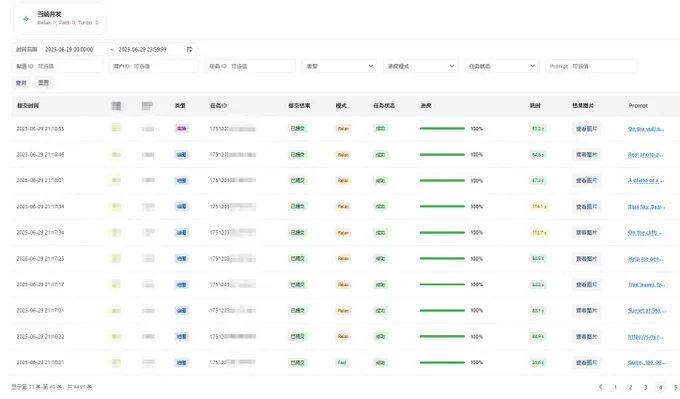Screen dimensions: 680x399
Task: Click progress bar in the Fast mode row
Action: (x=442, y=363)
